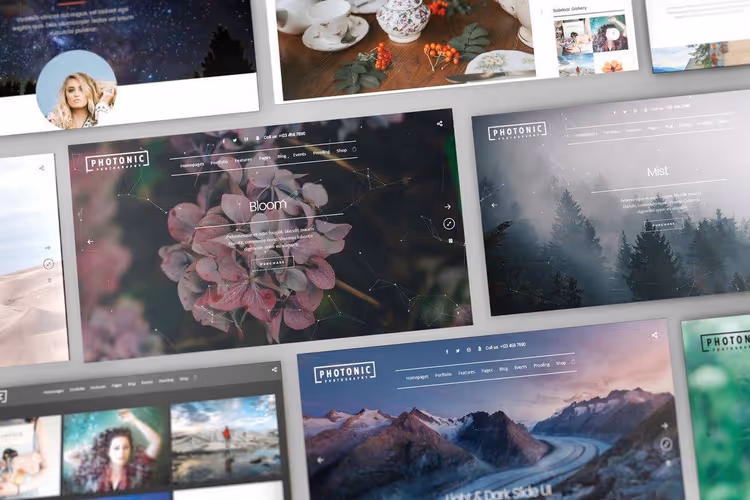Screen dimensions: 750x500
Task: Click the share icon on the dark gallery page
Action: point(274,369)
